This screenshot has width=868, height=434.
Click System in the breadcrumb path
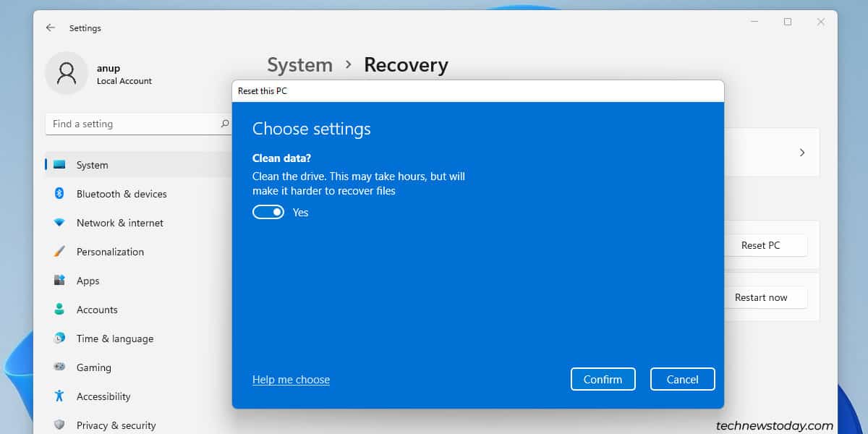click(x=299, y=64)
